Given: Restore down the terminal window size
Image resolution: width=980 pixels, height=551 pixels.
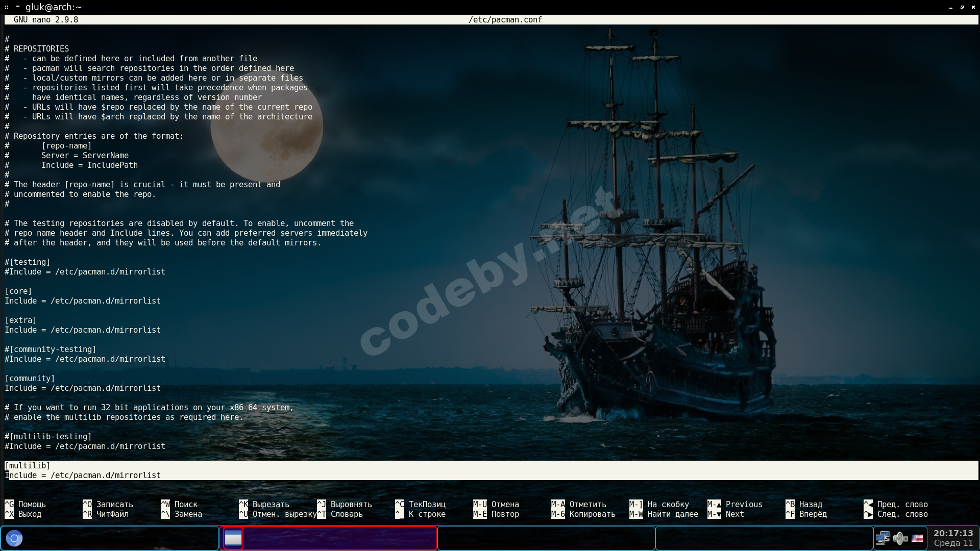Looking at the screenshot, I should (962, 7).
